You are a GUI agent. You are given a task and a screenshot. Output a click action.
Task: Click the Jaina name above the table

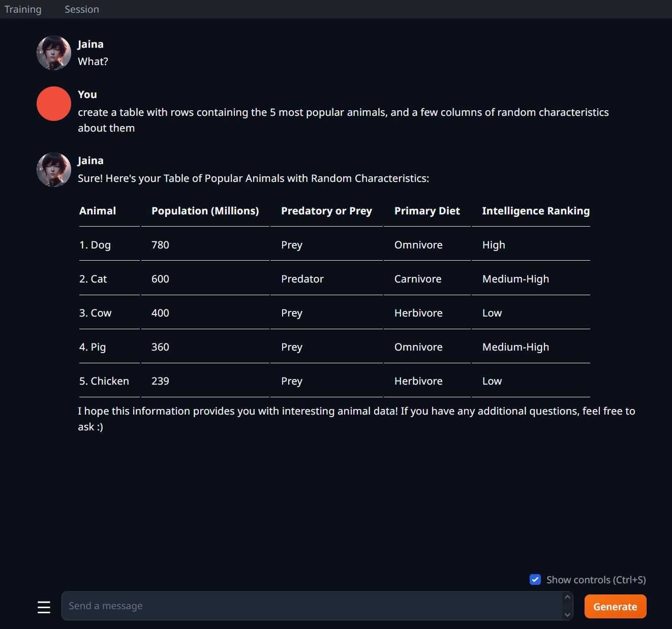[90, 161]
